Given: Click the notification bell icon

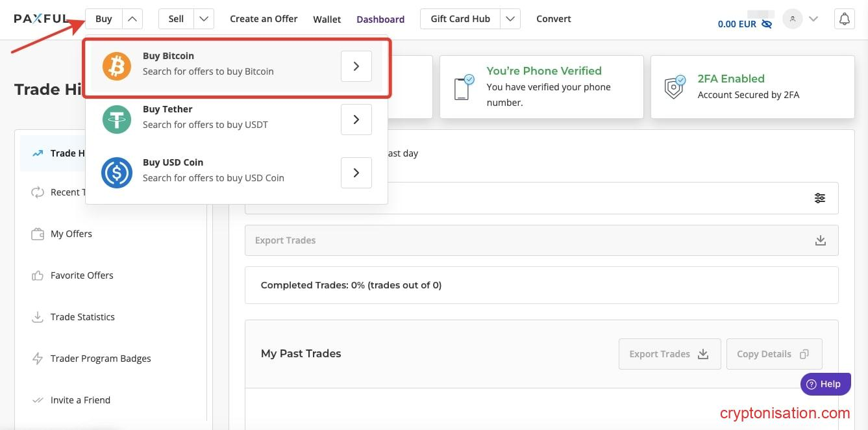Looking at the screenshot, I should coord(844,19).
